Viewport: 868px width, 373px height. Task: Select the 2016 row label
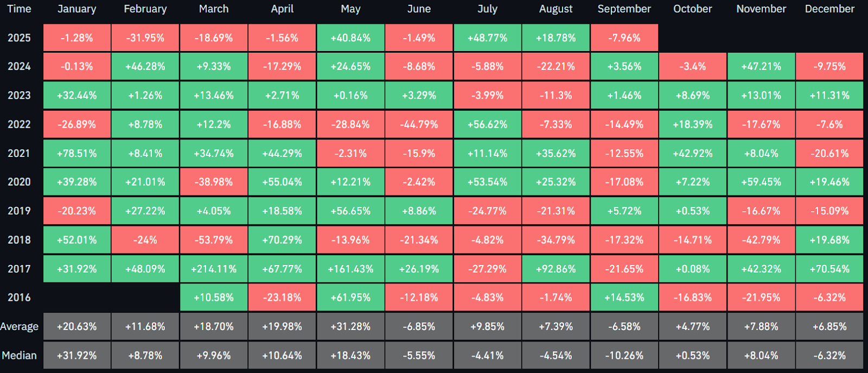[19, 298]
